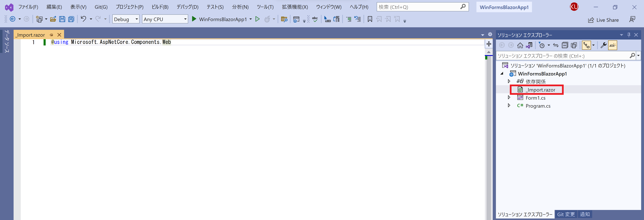
Task: Open the デバッグ(D) menu
Action: tap(187, 7)
